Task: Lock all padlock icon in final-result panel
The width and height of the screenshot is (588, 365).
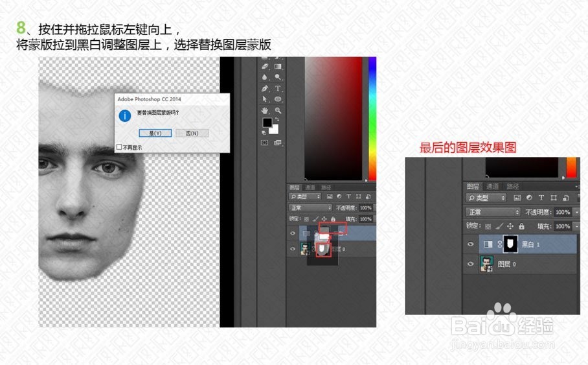Action: click(x=521, y=226)
